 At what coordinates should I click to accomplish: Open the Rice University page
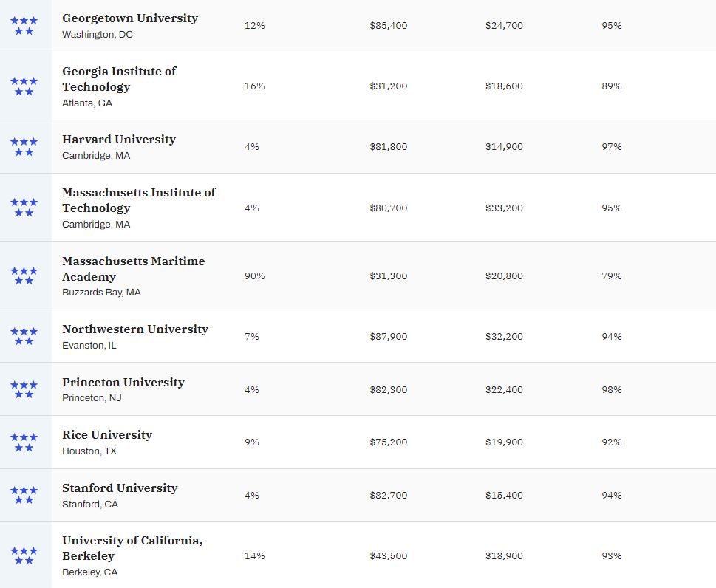click(x=107, y=435)
